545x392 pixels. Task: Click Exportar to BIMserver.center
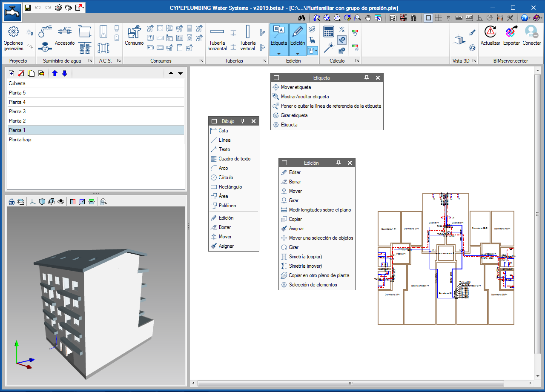(511, 36)
